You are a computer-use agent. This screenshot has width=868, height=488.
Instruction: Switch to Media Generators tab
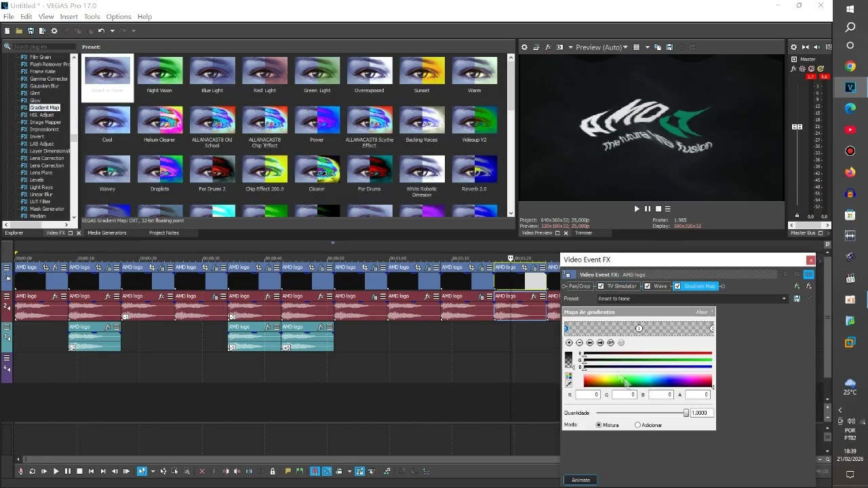pos(107,232)
